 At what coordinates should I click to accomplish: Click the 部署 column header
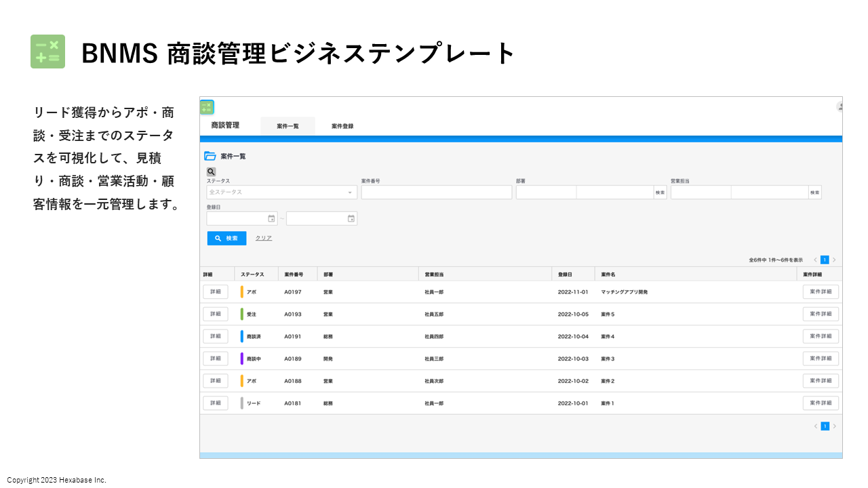[328, 274]
